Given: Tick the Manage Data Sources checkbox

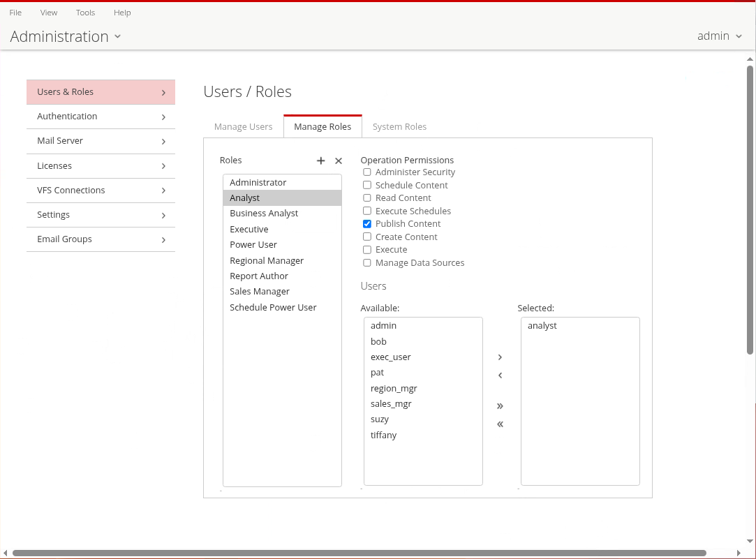Looking at the screenshot, I should (367, 263).
